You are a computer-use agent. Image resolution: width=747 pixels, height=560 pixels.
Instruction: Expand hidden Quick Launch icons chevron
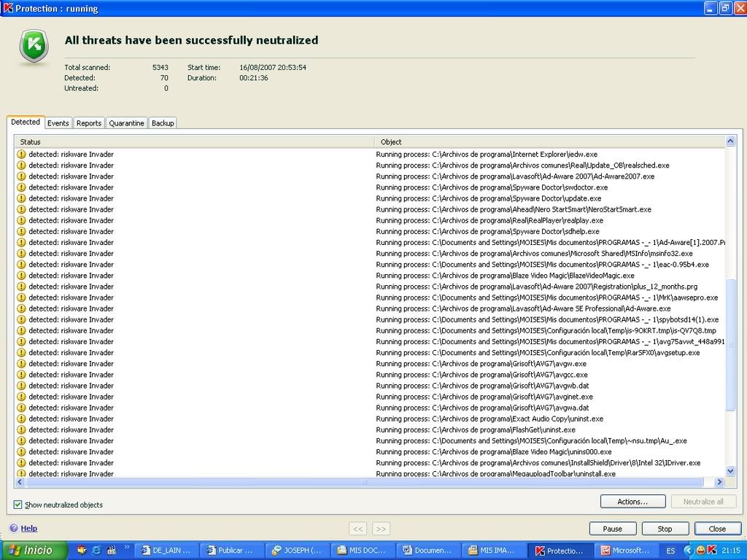pyautogui.click(x=127, y=547)
